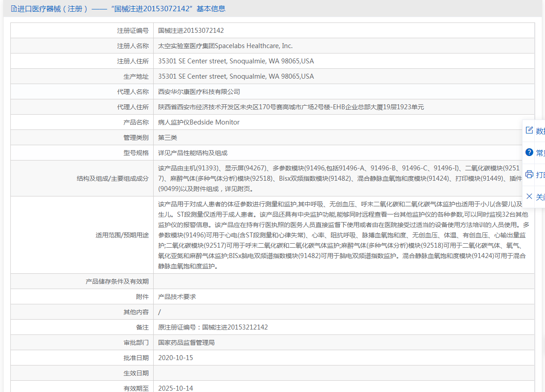Select the agent address starting with 陕西省西安市
545x392 pixels.
pyautogui.click(x=291, y=107)
